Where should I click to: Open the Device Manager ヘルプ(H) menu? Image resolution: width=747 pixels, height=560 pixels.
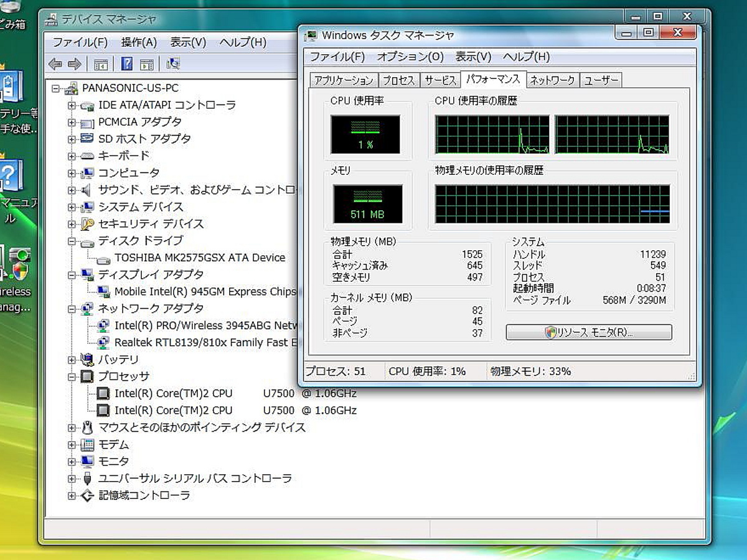243,42
